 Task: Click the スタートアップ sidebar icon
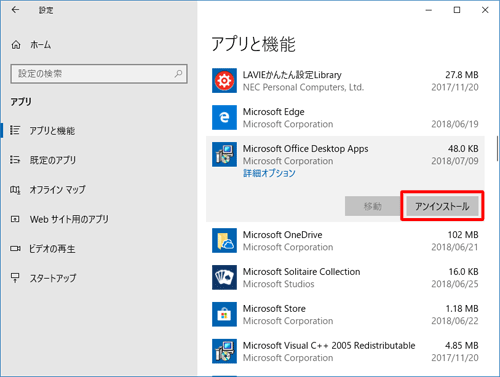[15, 278]
